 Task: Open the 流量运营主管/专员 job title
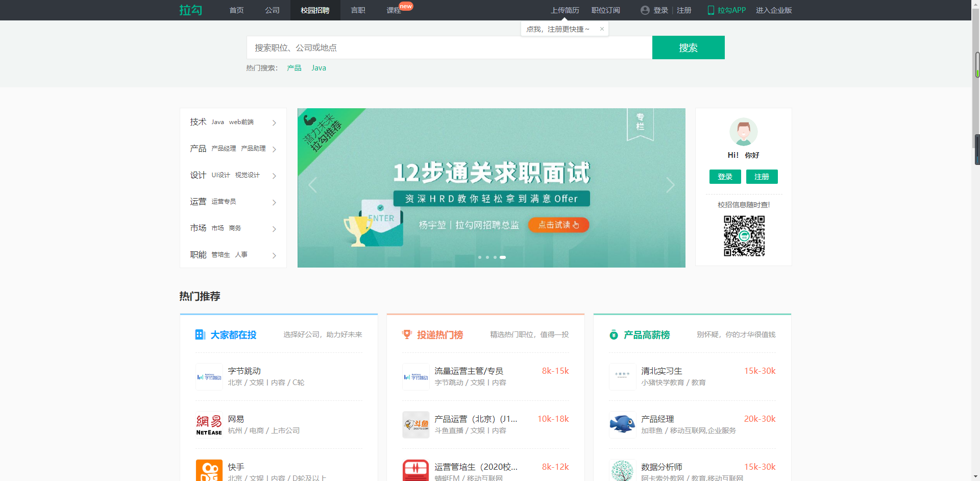coord(469,371)
